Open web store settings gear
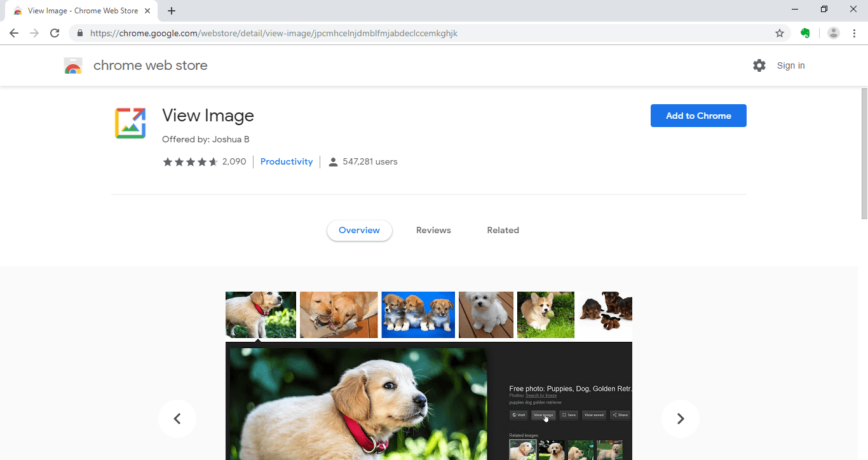Image resolution: width=868 pixels, height=460 pixels. coord(759,65)
